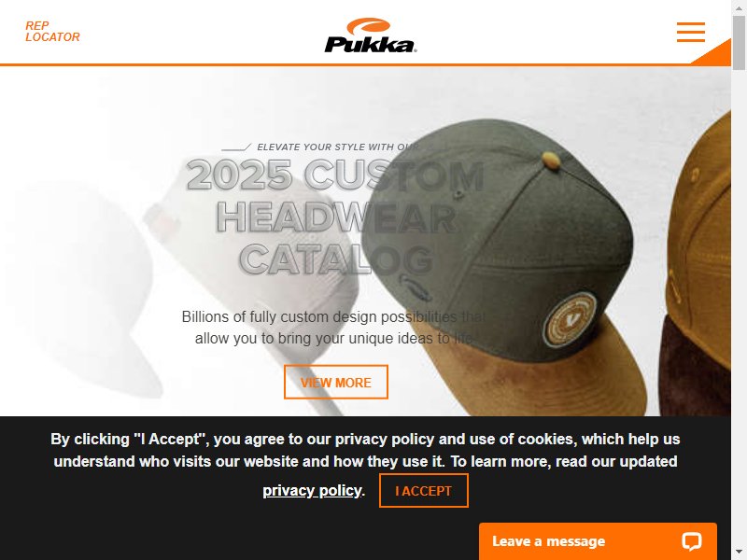Open the hamburger navigation menu

pos(690,32)
